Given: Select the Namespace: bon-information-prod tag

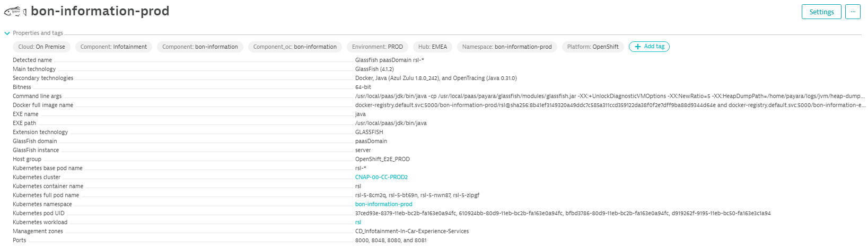Looking at the screenshot, I should 506,47.
